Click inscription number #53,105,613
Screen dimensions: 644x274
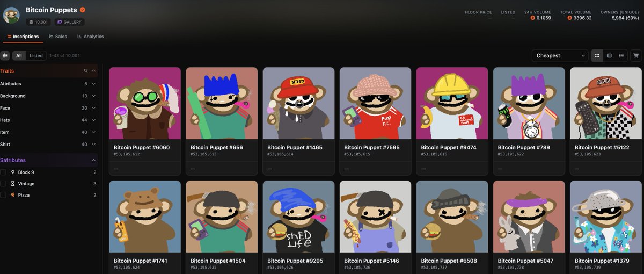click(203, 154)
